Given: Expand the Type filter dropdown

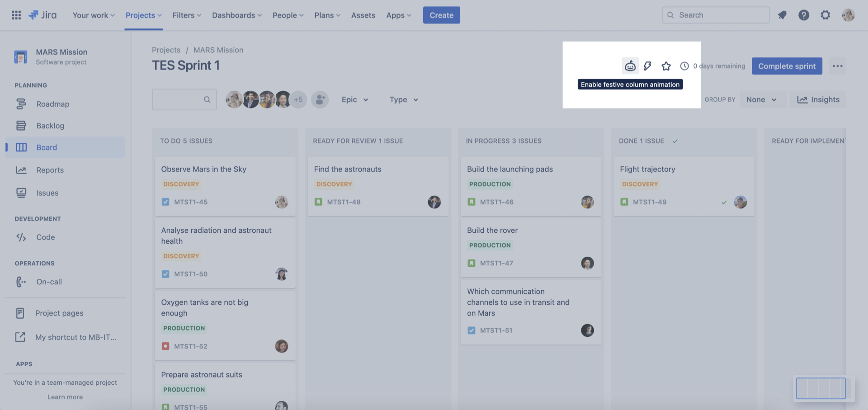Looking at the screenshot, I should [404, 99].
